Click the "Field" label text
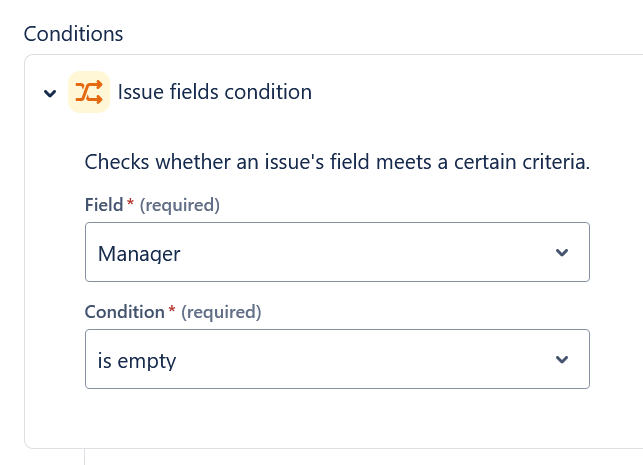The width and height of the screenshot is (643, 465). [x=104, y=205]
